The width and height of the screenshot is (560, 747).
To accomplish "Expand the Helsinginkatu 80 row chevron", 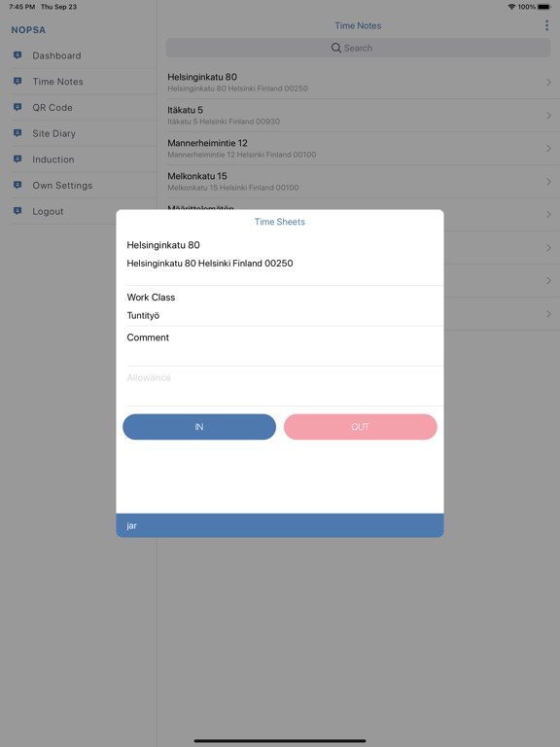I will [x=548, y=83].
